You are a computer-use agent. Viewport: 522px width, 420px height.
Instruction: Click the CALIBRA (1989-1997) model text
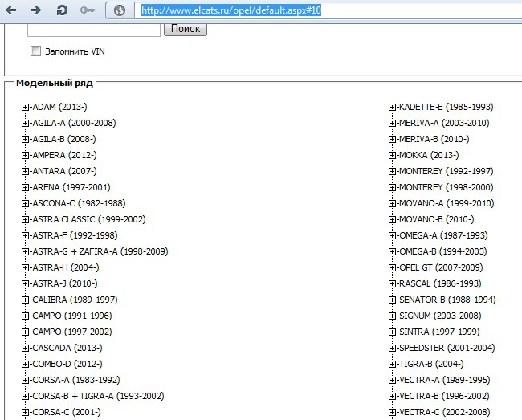point(75,300)
